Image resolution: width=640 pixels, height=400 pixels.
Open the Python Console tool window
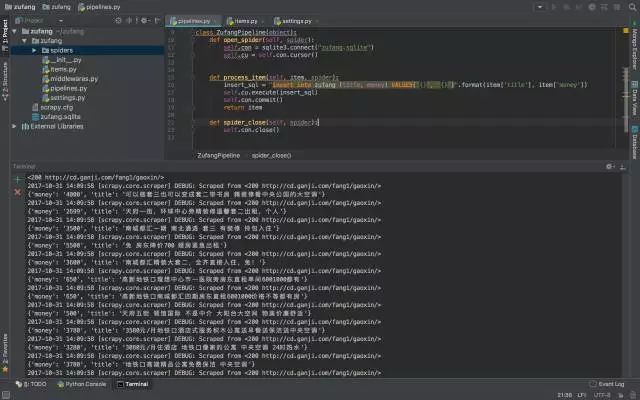pos(82,384)
